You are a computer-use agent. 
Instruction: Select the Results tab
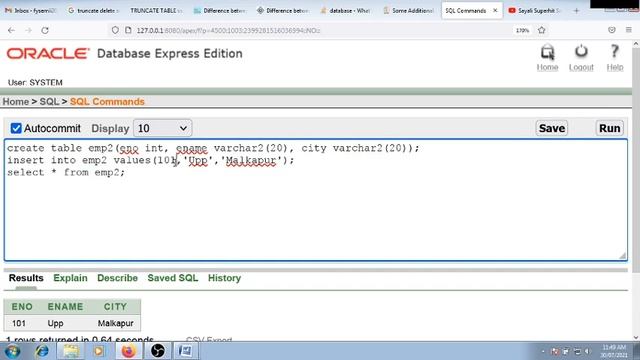point(26,278)
